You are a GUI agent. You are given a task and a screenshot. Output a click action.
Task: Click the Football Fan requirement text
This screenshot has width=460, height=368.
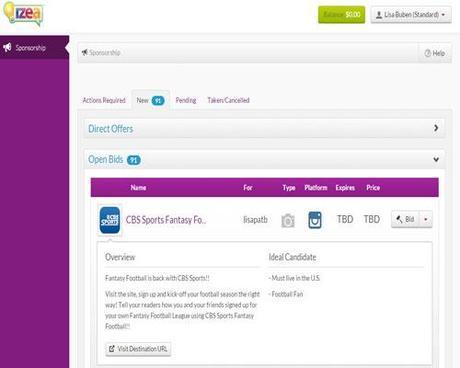click(x=286, y=294)
